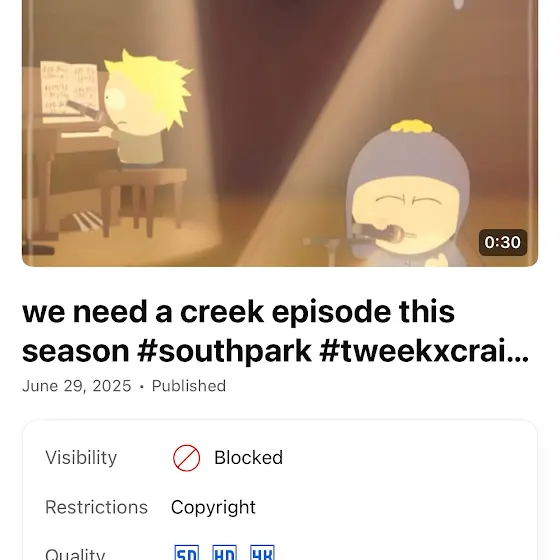The image size is (560, 560).
Task: Click the singing character in the blue hat
Action: click(x=407, y=195)
